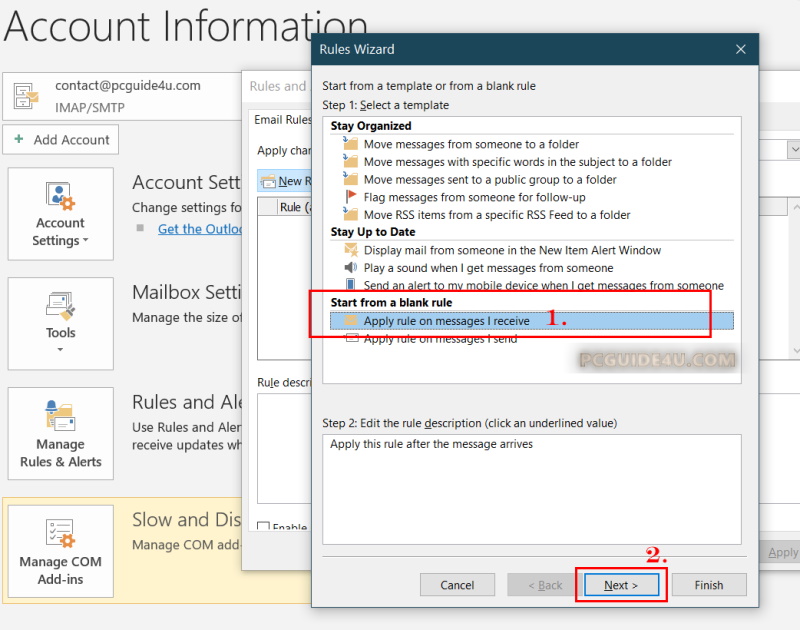Click the speaker icon for Play a sound
Viewport: 800px width, 630px height.
[x=350, y=268]
